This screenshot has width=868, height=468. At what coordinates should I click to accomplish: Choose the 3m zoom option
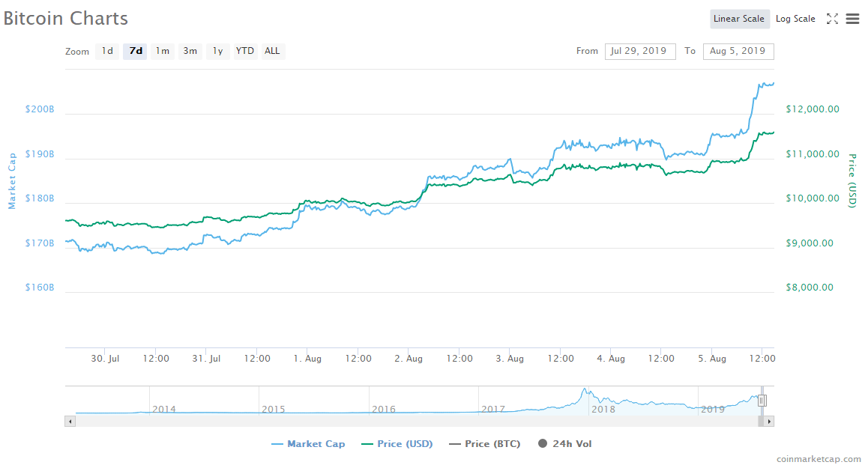pyautogui.click(x=190, y=51)
